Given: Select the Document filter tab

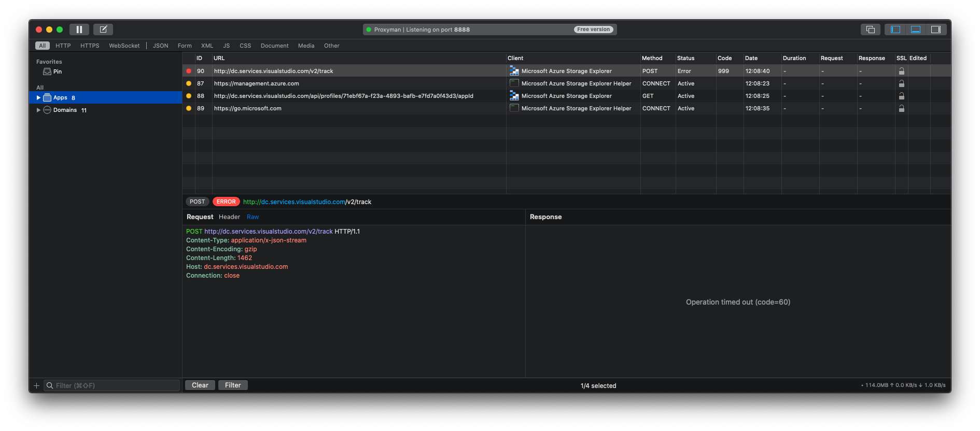Looking at the screenshot, I should (x=275, y=46).
